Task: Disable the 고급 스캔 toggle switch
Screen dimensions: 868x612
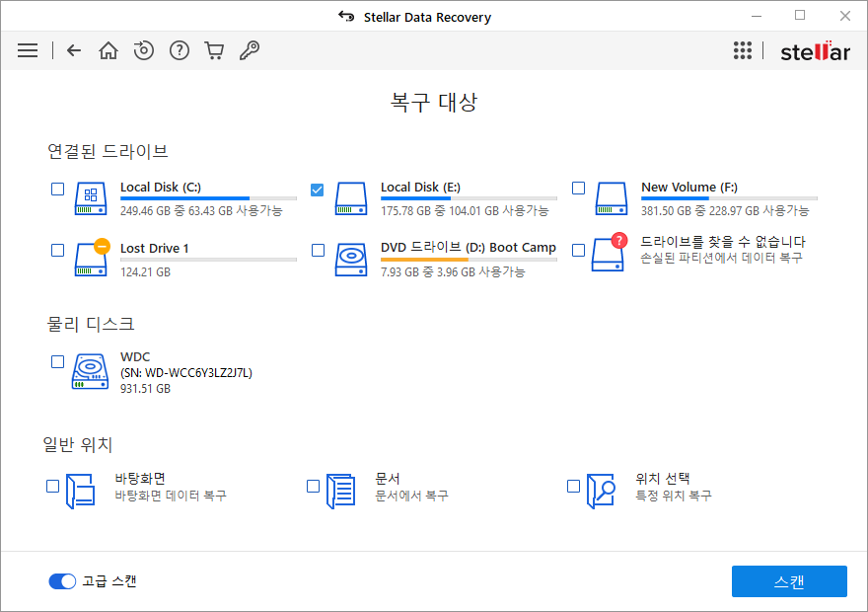Action: pyautogui.click(x=62, y=581)
